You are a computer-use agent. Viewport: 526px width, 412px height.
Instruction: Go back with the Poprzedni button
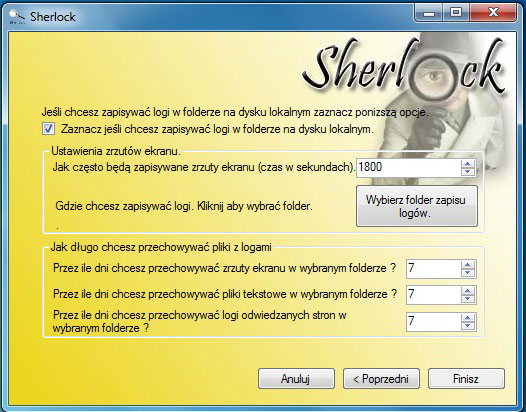point(381,379)
